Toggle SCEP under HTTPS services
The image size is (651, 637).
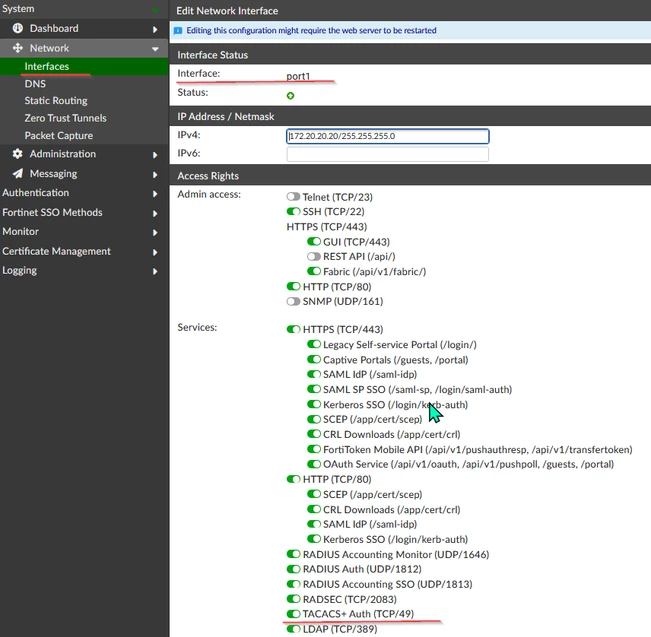pos(314,419)
